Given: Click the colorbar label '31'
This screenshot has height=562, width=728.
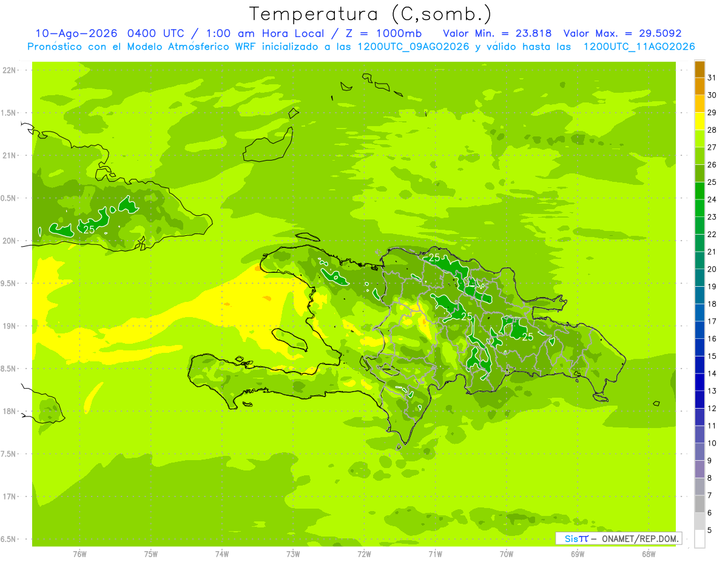Looking at the screenshot, I should 712,78.
